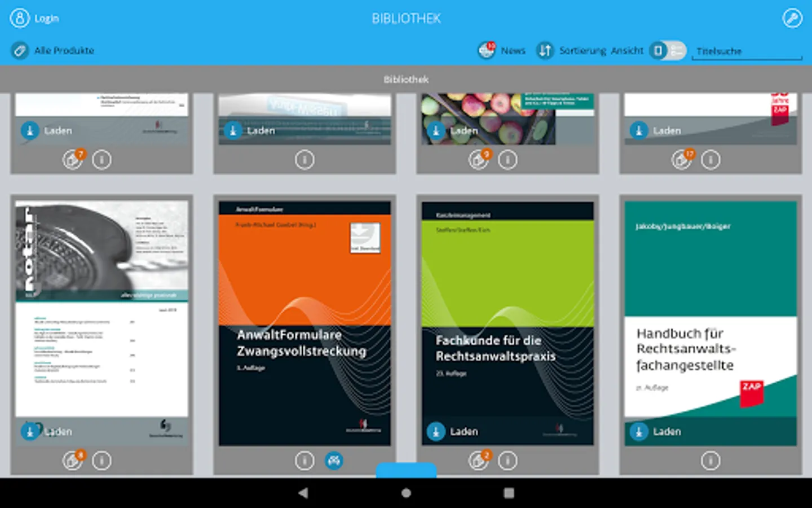Tap the Sortierung arrows icon

[545, 51]
